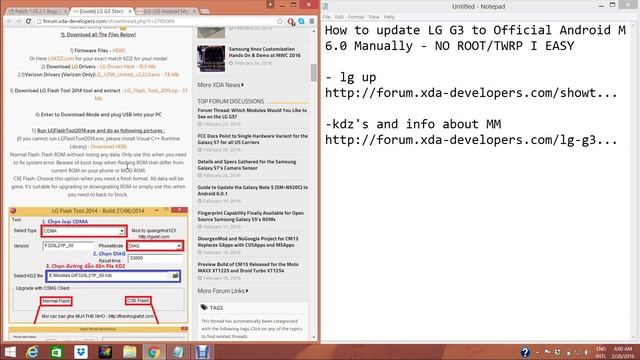Open Notepad Edit menu
Image resolution: width=640 pixels, height=360 pixels.
coord(339,17)
